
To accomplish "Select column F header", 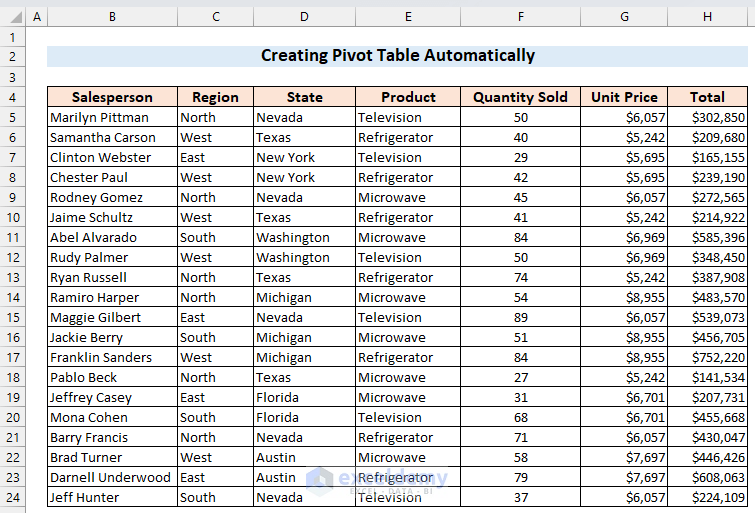I will pyautogui.click(x=521, y=17).
